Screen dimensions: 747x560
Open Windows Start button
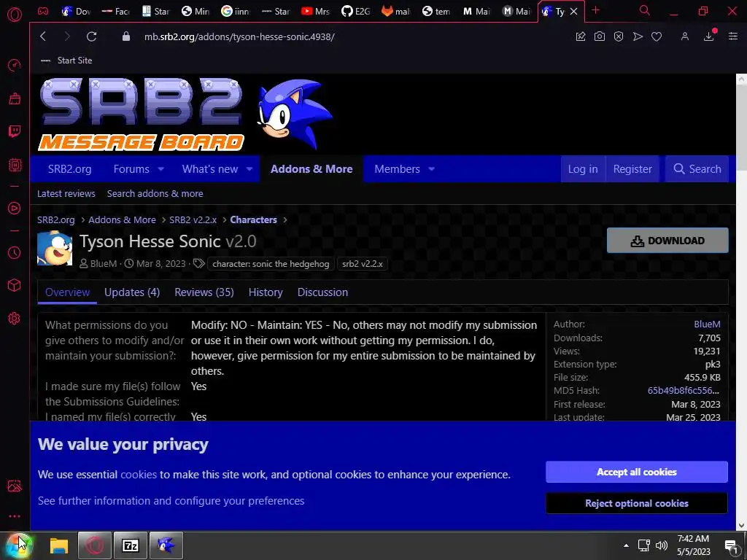click(19, 545)
